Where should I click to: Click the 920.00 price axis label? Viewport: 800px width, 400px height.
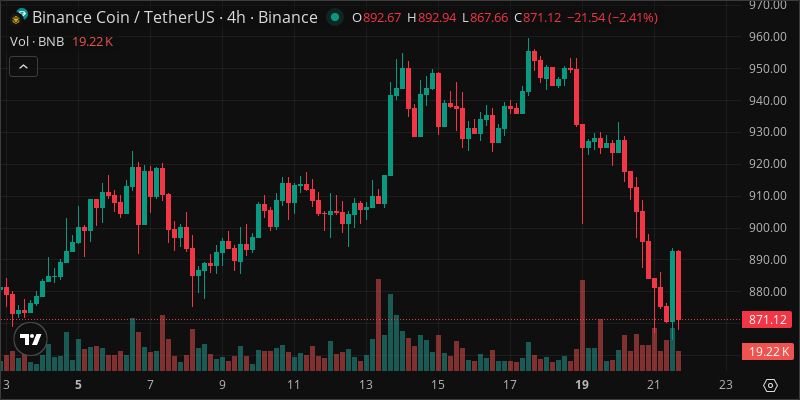pos(767,164)
